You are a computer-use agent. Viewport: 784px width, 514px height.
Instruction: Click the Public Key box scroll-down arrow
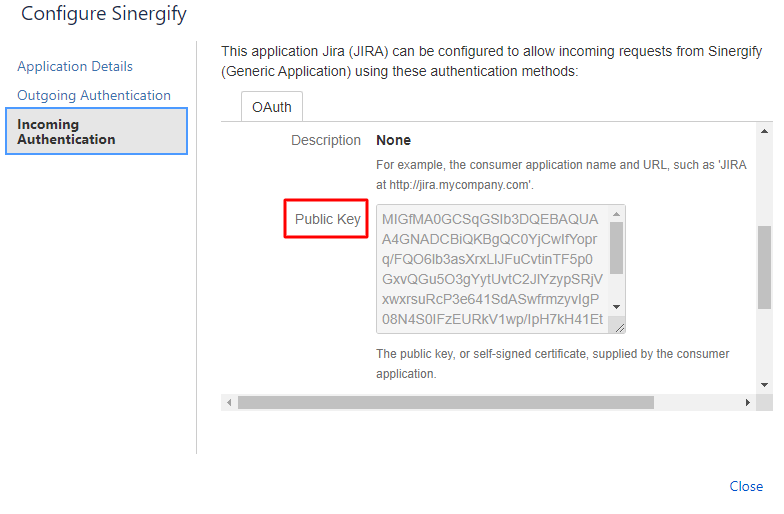click(616, 307)
